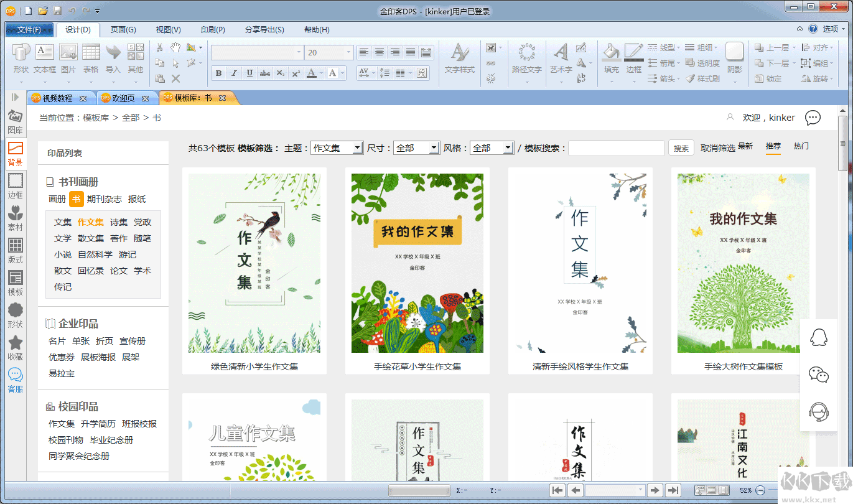Click the delete X icon in ribbon
The image size is (853, 504).
click(175, 78)
